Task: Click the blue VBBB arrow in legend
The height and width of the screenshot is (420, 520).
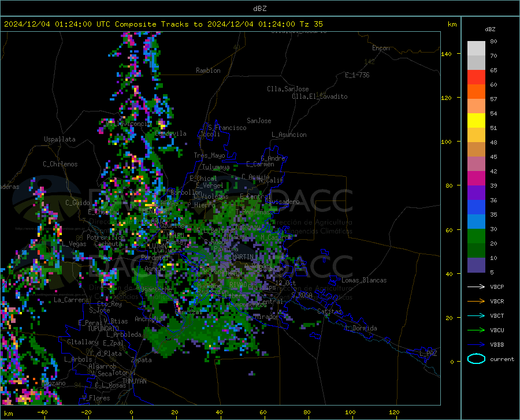Action: coord(476,345)
